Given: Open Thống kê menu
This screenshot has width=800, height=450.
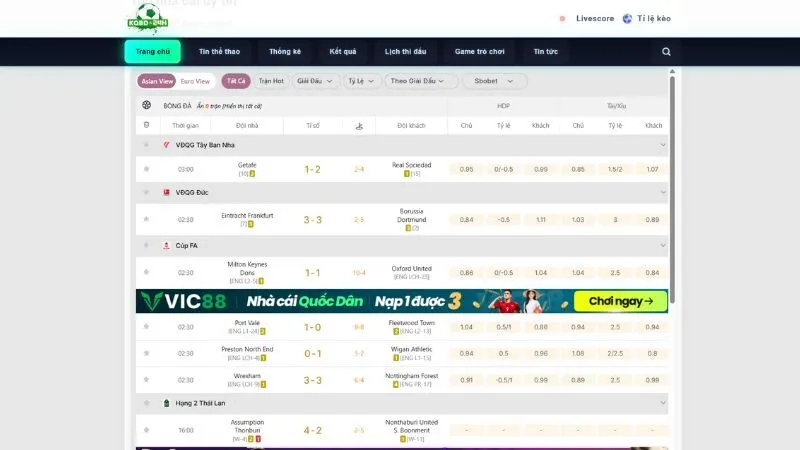Looking at the screenshot, I should [285, 52].
